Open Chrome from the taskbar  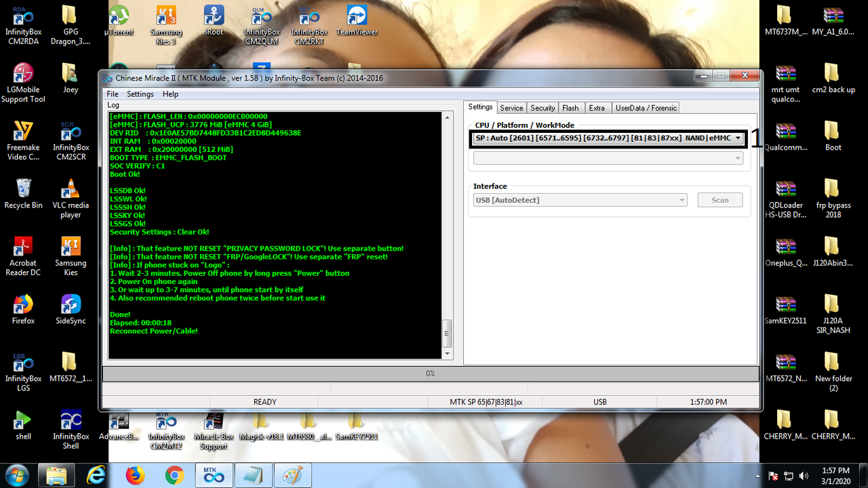(174, 476)
